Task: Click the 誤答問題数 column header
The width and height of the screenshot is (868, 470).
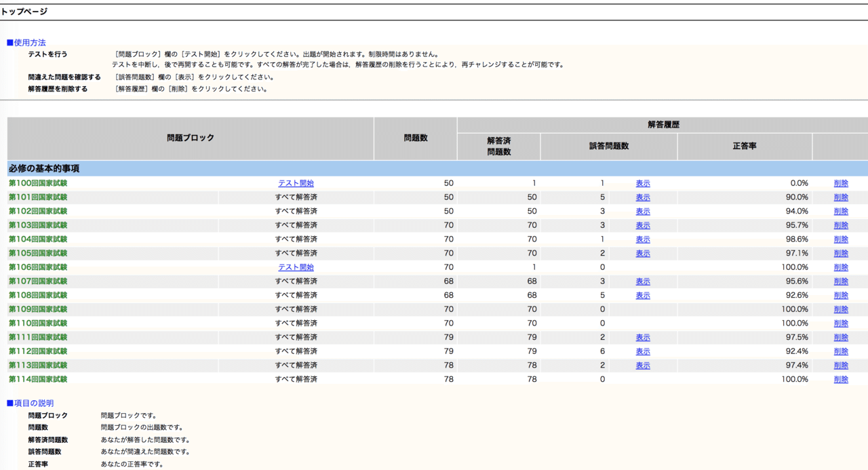Action: coord(609,146)
